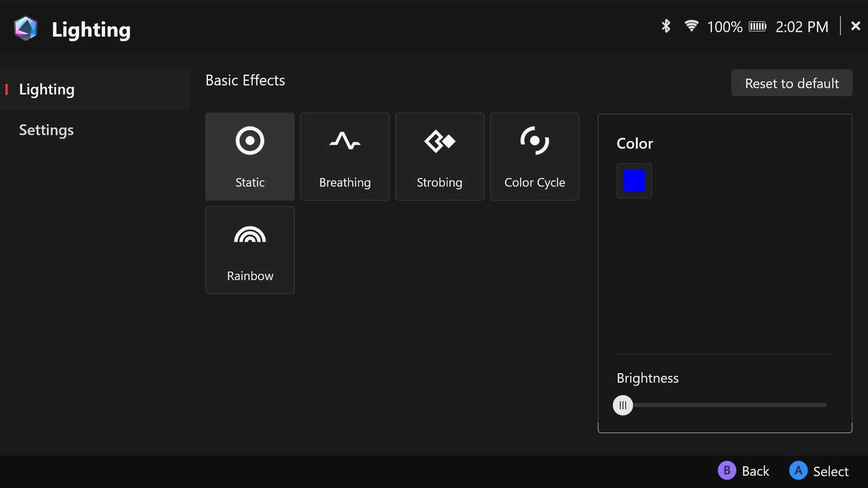This screenshot has width=868, height=488.
Task: Click the Reset to default button
Action: [792, 83]
